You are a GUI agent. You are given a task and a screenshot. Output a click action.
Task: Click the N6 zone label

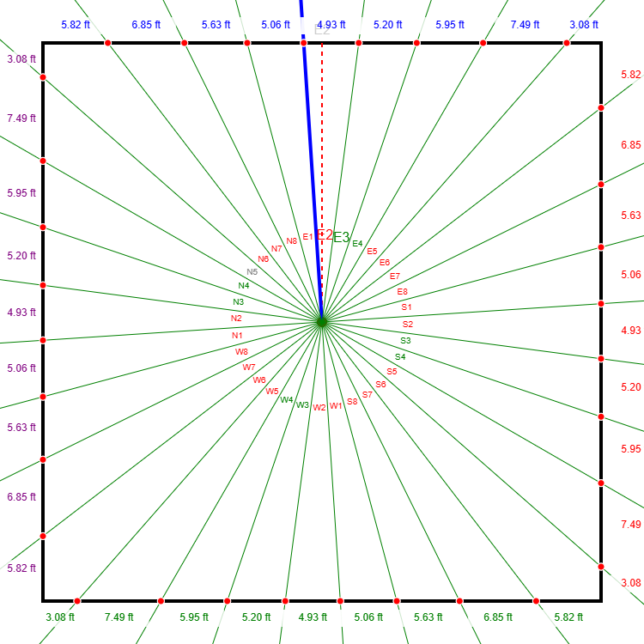264,259
